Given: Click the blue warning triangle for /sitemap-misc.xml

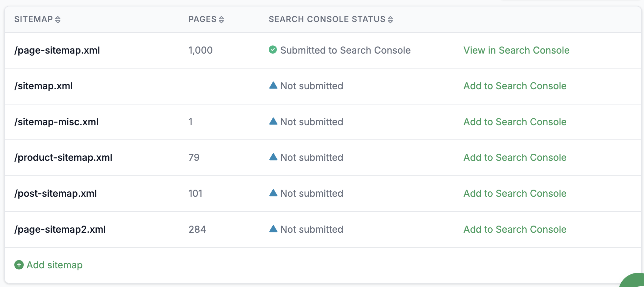Looking at the screenshot, I should 273,121.
